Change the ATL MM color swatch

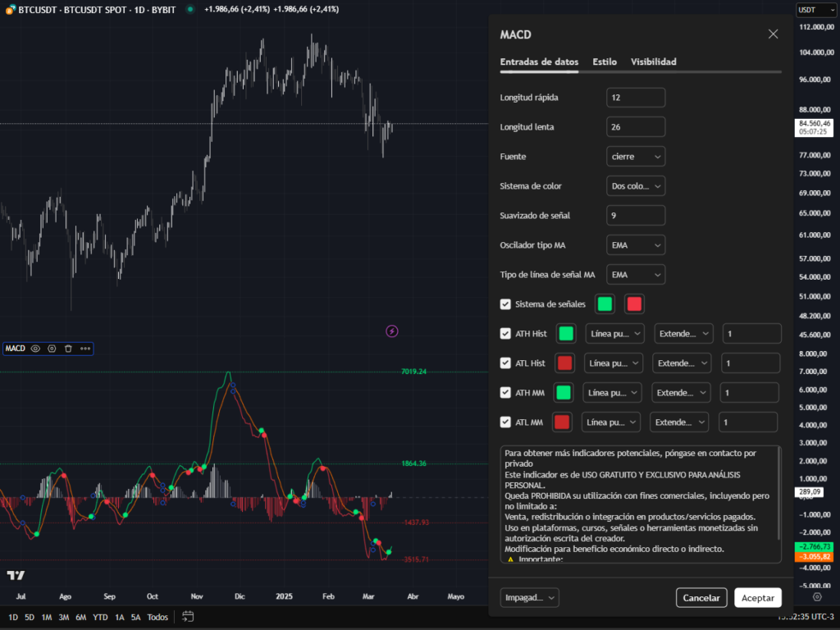click(562, 422)
